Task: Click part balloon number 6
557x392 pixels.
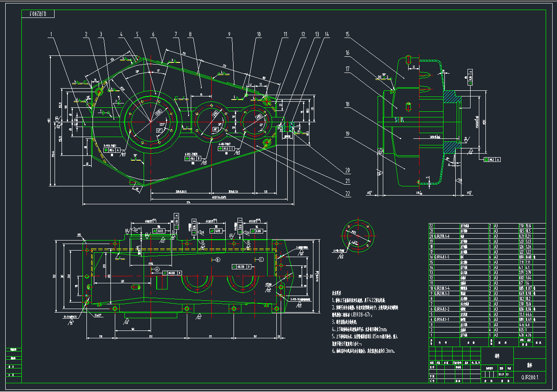Action: (153, 34)
